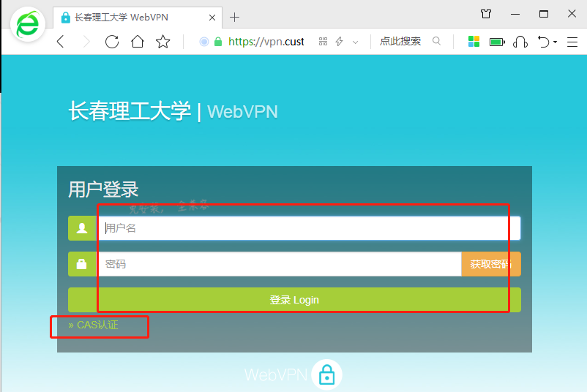Click the lock icon beside password field
Screen dimensions: 587x392
tap(82, 264)
